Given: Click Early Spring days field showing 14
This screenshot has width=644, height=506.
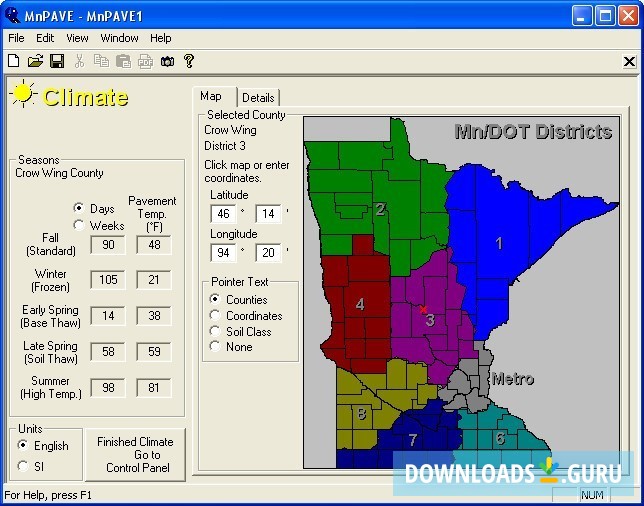Looking at the screenshot, I should pyautogui.click(x=108, y=315).
